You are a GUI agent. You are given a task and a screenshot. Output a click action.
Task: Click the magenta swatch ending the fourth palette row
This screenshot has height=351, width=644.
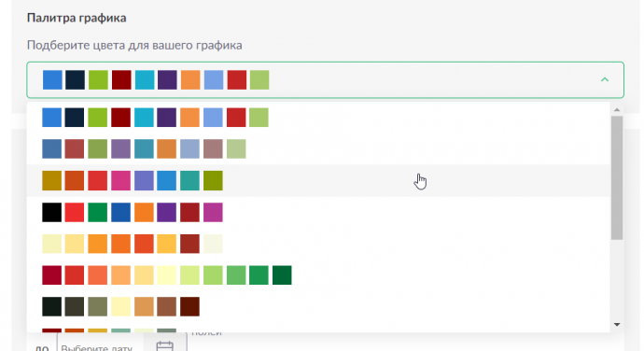tap(213, 212)
